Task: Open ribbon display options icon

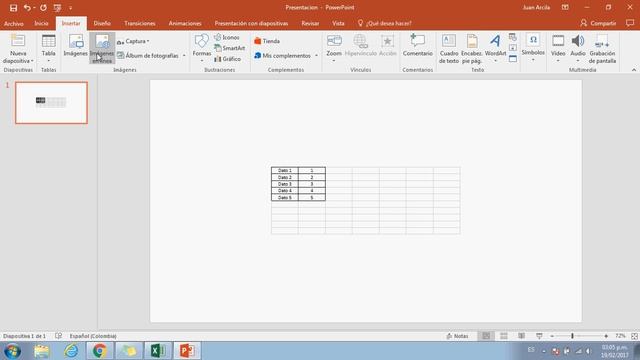Action: tap(565, 8)
